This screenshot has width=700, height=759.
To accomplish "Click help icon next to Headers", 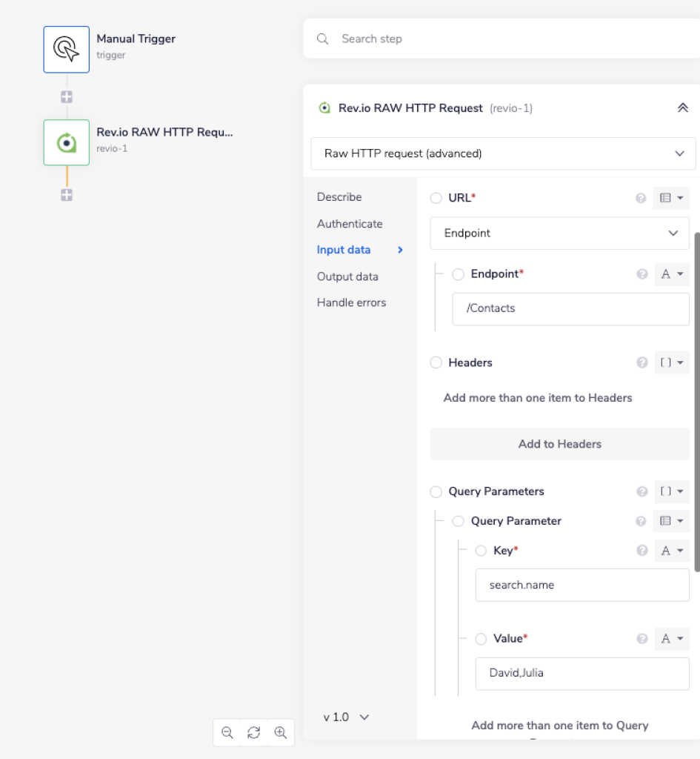I will tap(641, 362).
